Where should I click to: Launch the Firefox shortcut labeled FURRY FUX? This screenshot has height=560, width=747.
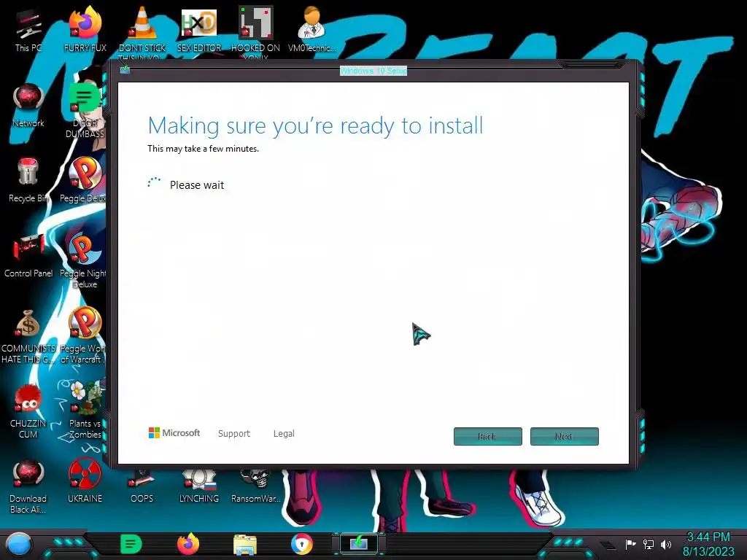tap(85, 30)
